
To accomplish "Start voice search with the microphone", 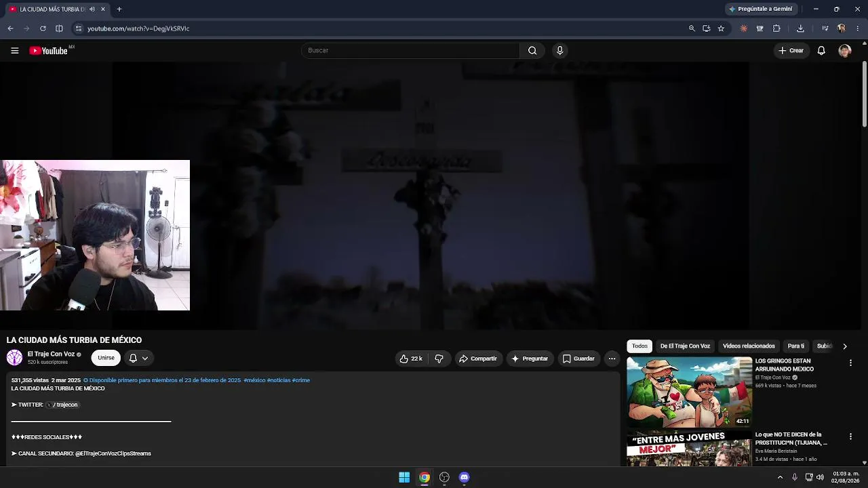I will pos(559,50).
